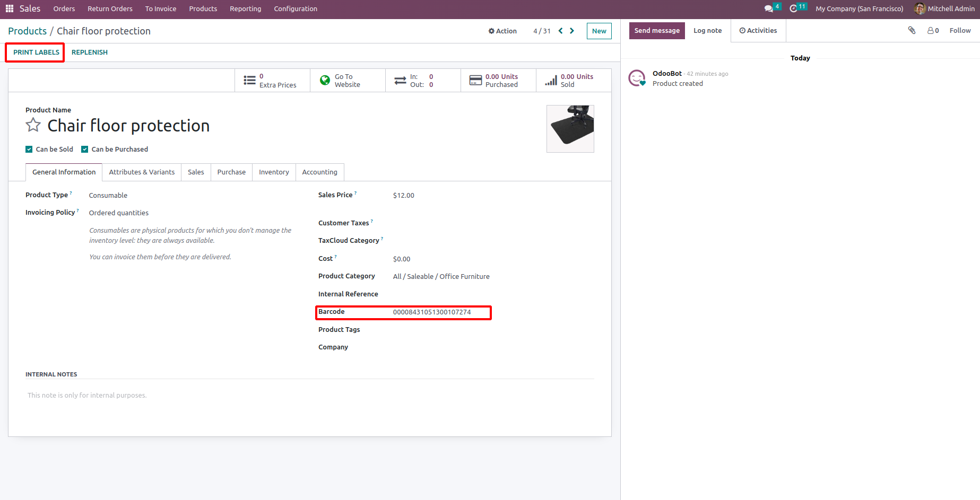The width and height of the screenshot is (980, 500).
Task: Click the Activities button in chatter
Action: pyautogui.click(x=758, y=31)
